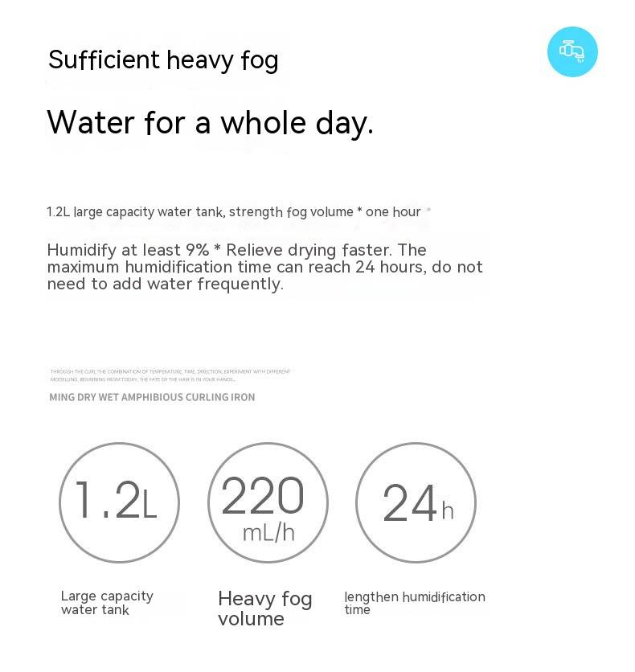Viewport: 635px width, 672px height.
Task: Click the blue water faucet icon
Action: 572,51
